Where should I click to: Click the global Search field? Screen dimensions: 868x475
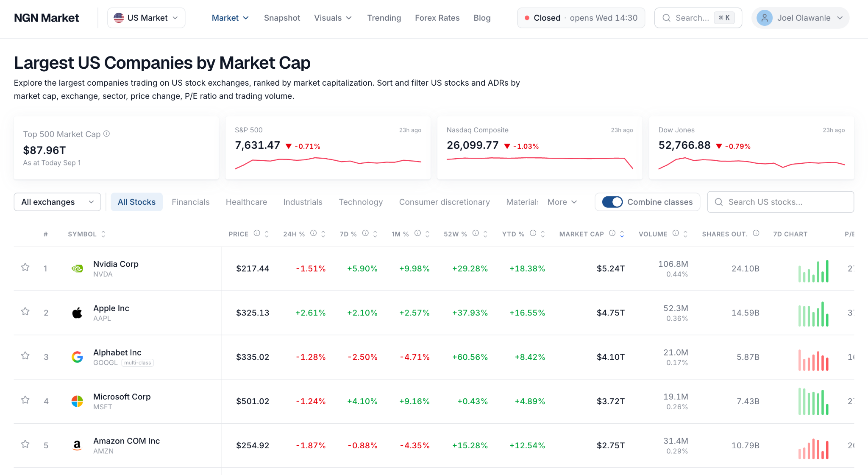698,18
